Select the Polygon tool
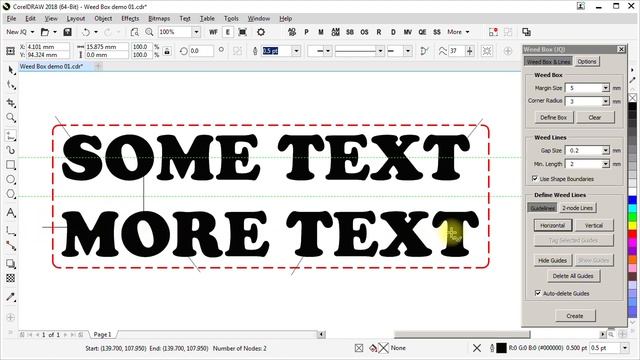 pyautogui.click(x=11, y=194)
